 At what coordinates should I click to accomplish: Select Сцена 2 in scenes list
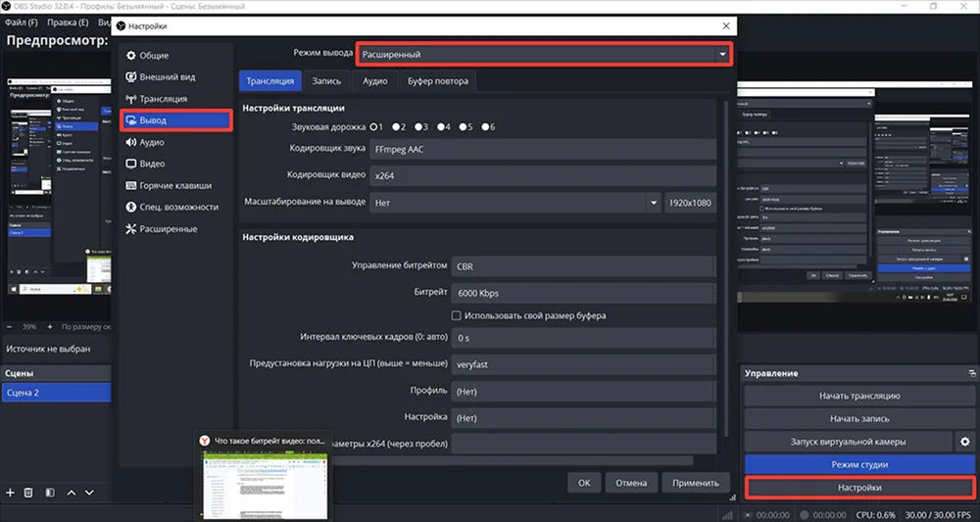[x=56, y=393]
